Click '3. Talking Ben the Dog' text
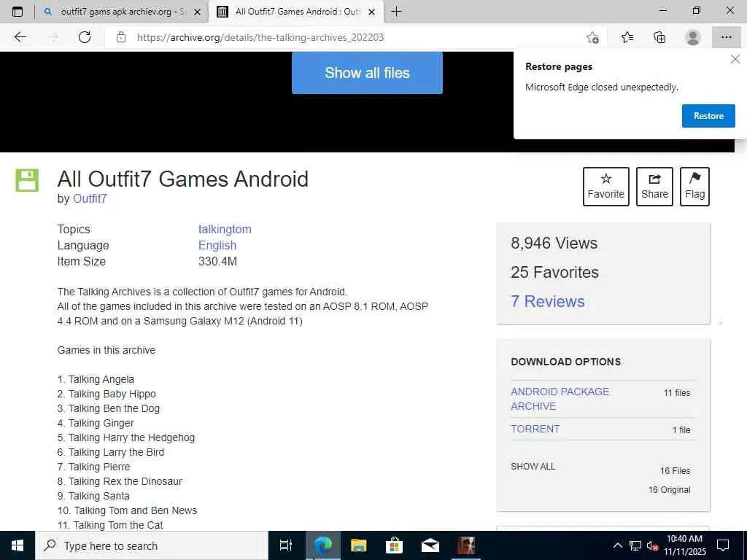This screenshot has height=560, width=747. click(108, 408)
